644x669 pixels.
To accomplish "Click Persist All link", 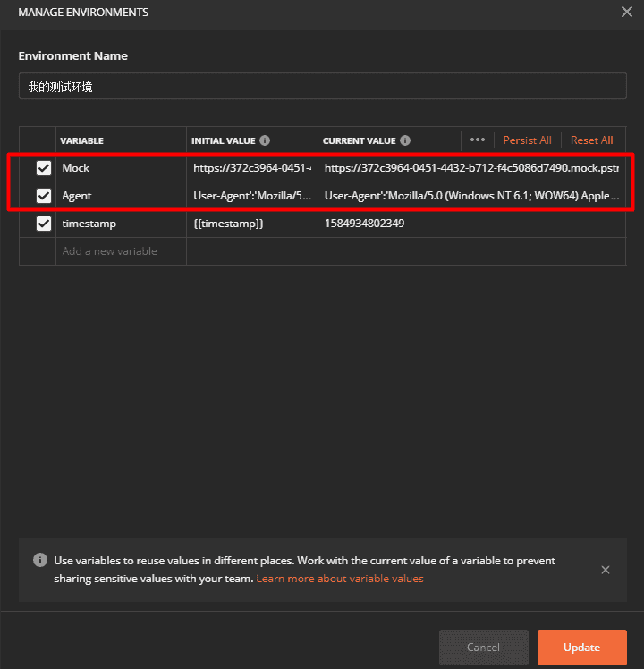I will (527, 140).
